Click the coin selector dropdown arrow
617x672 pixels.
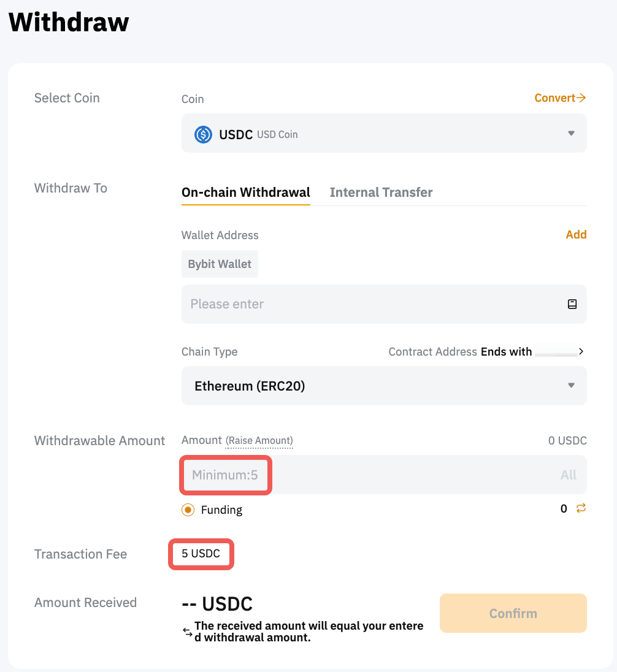[571, 134]
